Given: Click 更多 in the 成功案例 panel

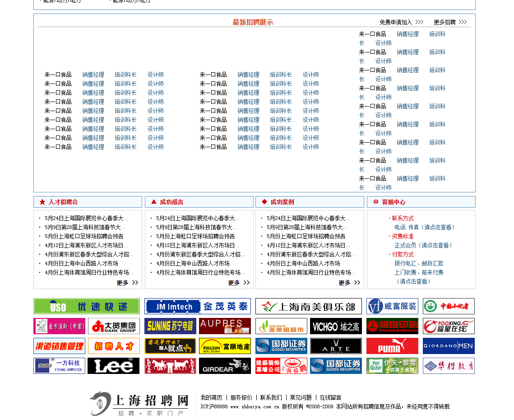Looking at the screenshot, I should (x=349, y=283).
